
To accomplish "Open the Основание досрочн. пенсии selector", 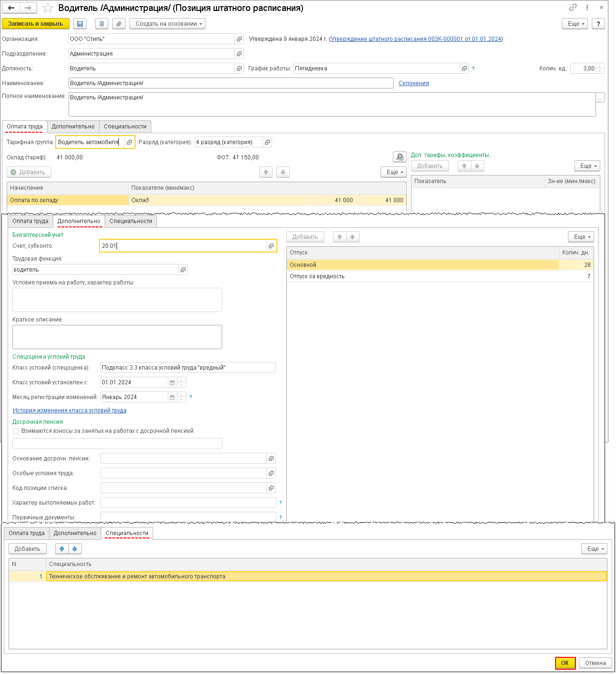I will (271, 459).
